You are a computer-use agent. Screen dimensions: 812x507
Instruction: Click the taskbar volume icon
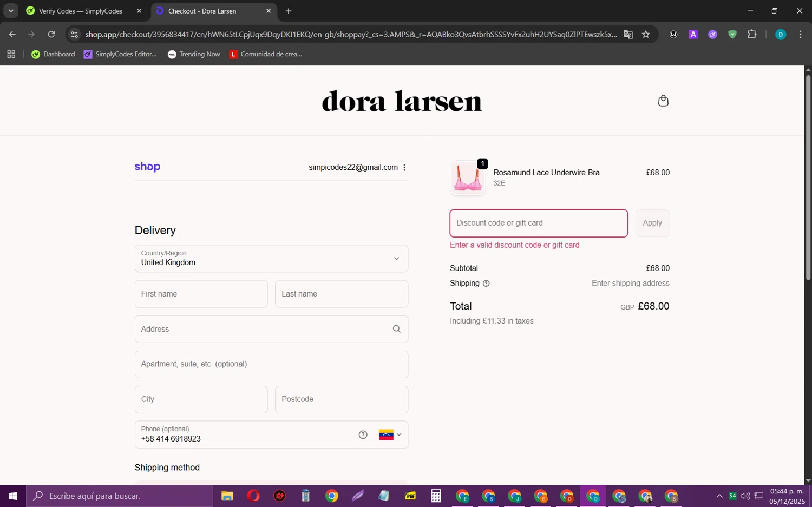(745, 496)
